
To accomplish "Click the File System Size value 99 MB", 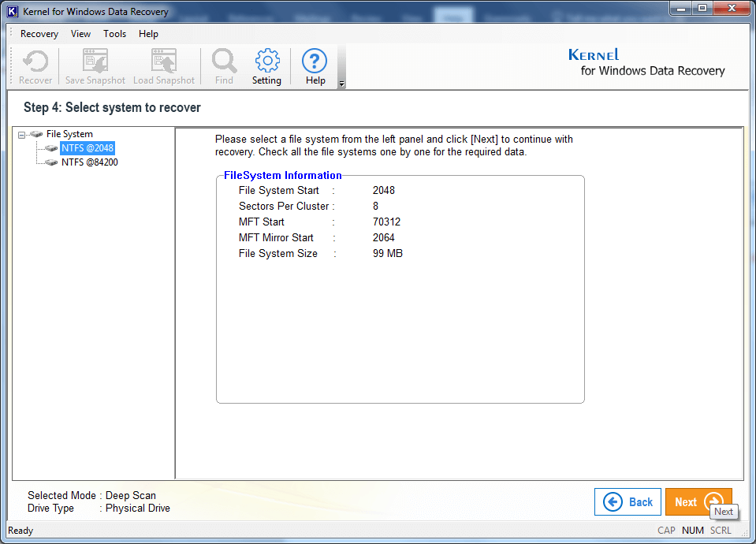I will click(x=388, y=254).
